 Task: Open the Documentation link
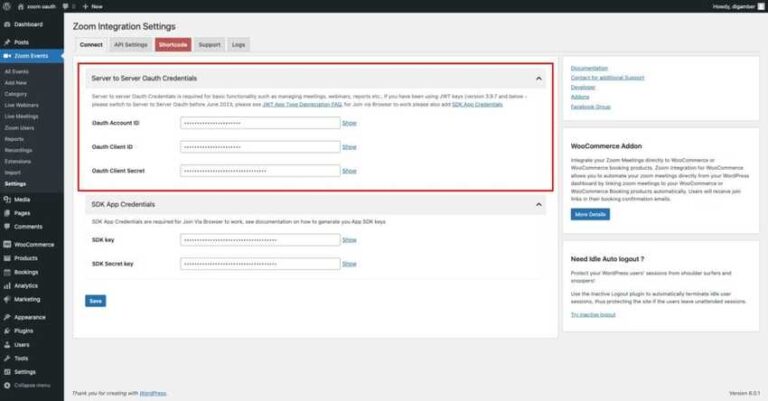pos(589,68)
